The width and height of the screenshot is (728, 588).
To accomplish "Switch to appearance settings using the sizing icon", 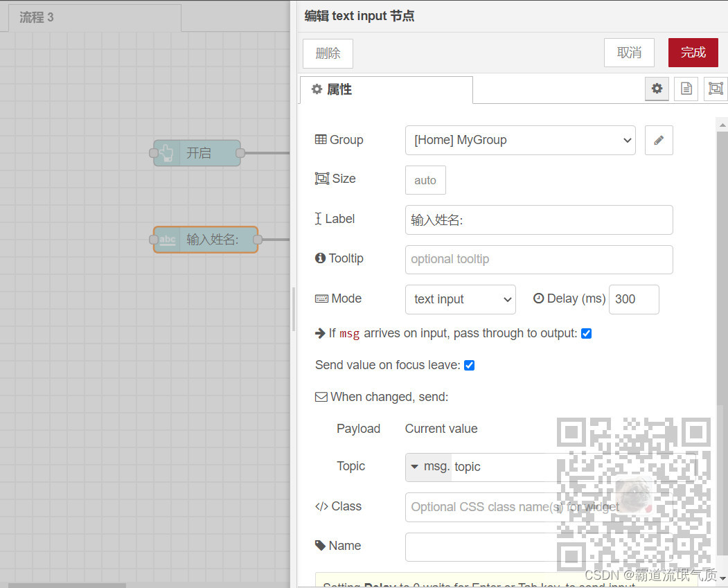I will [715, 89].
